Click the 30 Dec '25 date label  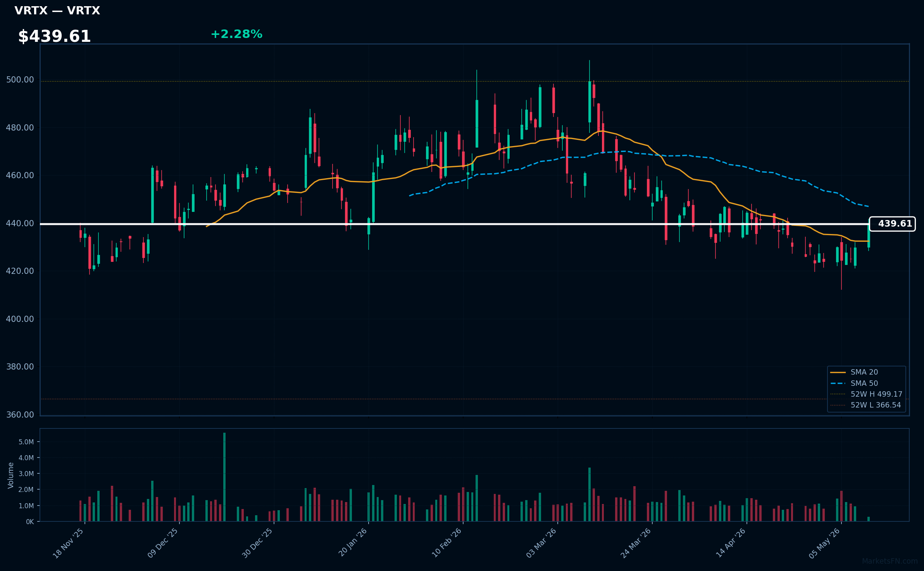(257, 543)
